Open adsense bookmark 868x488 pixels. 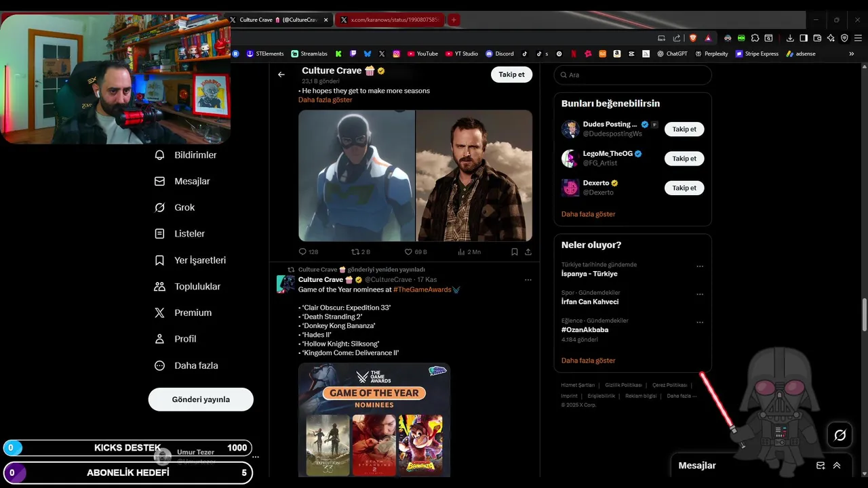801,54
